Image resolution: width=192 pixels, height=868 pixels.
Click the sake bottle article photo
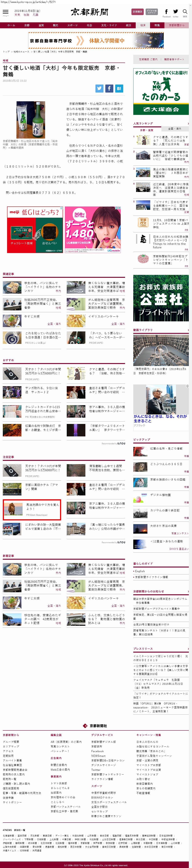tap(31, 120)
